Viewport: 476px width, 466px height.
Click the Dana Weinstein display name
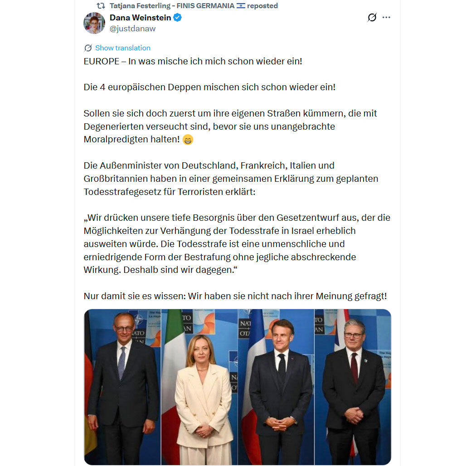click(x=140, y=18)
